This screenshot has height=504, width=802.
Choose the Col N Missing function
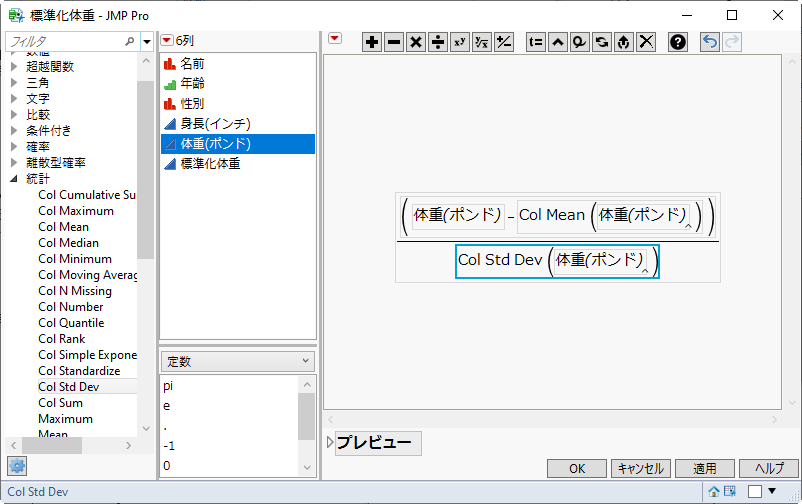click(75, 291)
